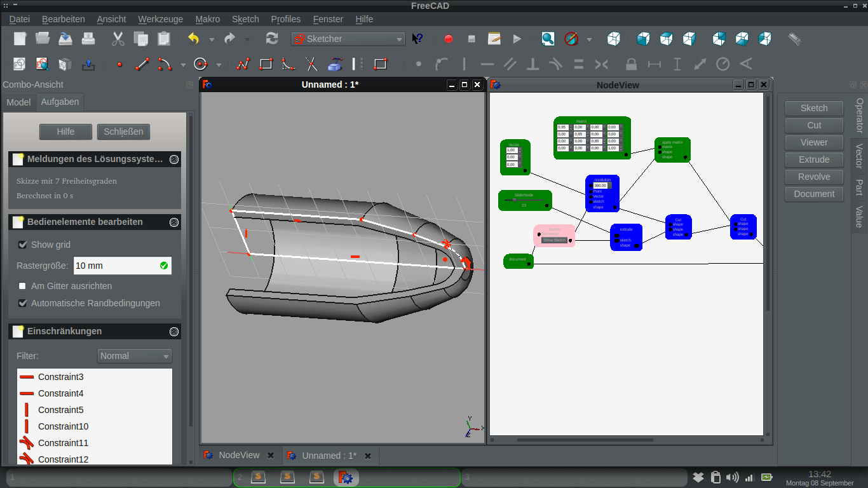Viewport: 868px width, 488px height.
Task: Refresh the view with the recompute icon
Action: pyautogui.click(x=272, y=39)
